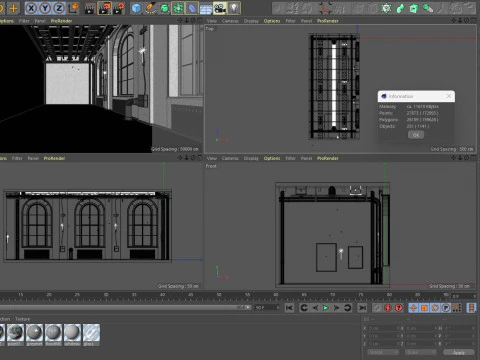Click the green effector icon
Viewport: 480px width, 360px height.
[400, 8]
